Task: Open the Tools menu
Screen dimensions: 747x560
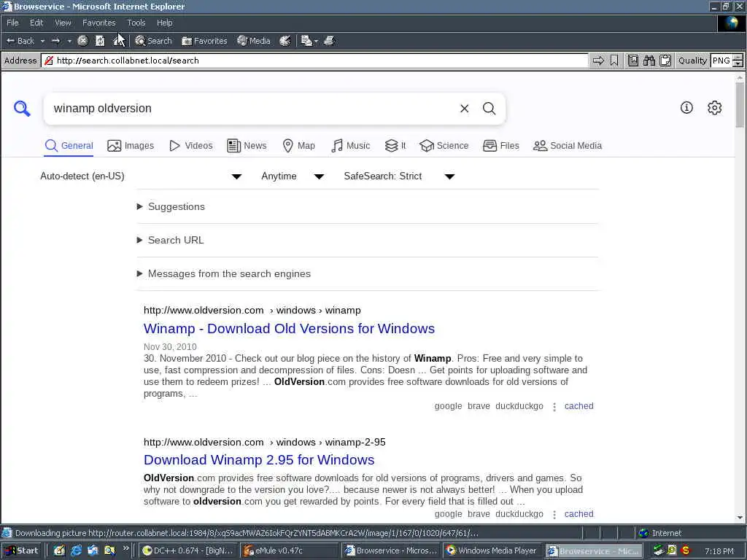Action: click(136, 23)
